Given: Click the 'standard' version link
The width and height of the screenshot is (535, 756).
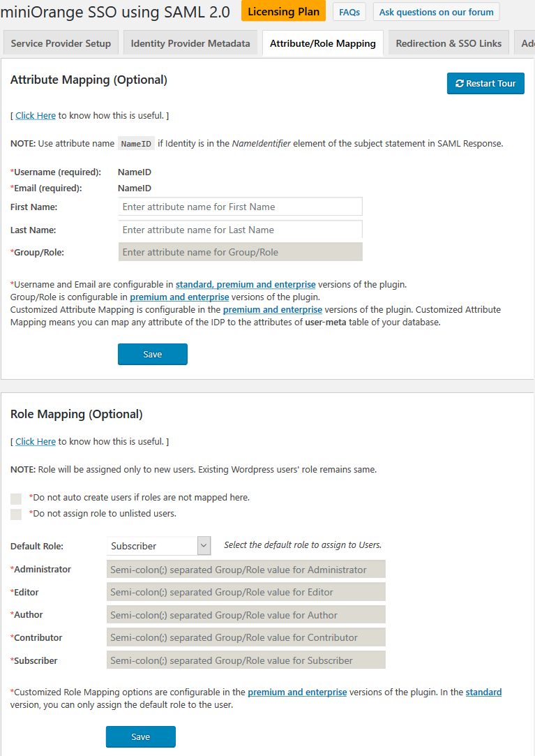Looking at the screenshot, I should [483, 692].
